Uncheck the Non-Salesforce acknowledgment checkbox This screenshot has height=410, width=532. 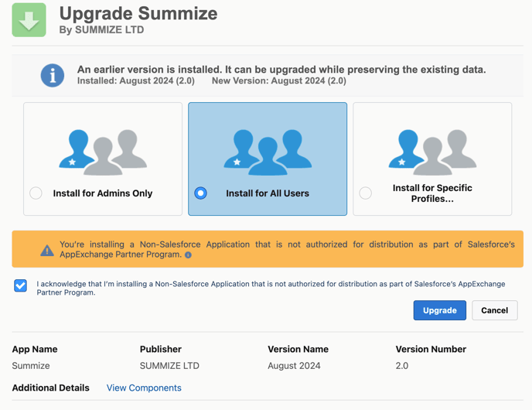pos(21,285)
